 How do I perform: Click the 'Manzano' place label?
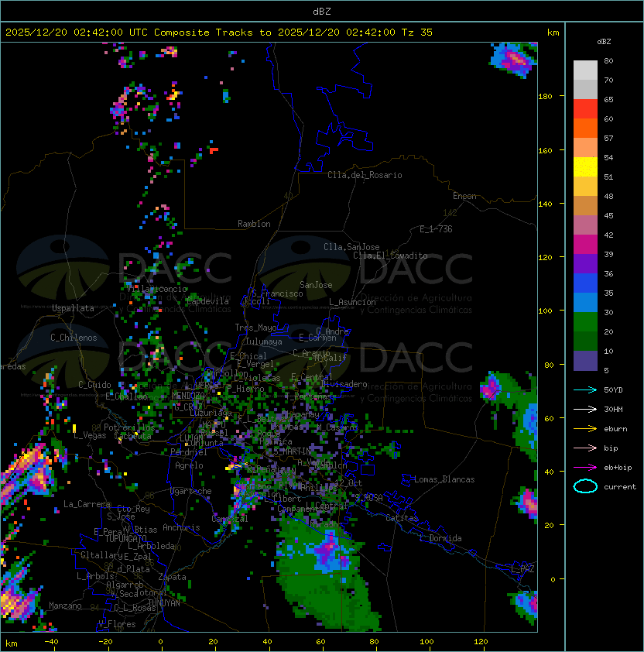point(65,606)
